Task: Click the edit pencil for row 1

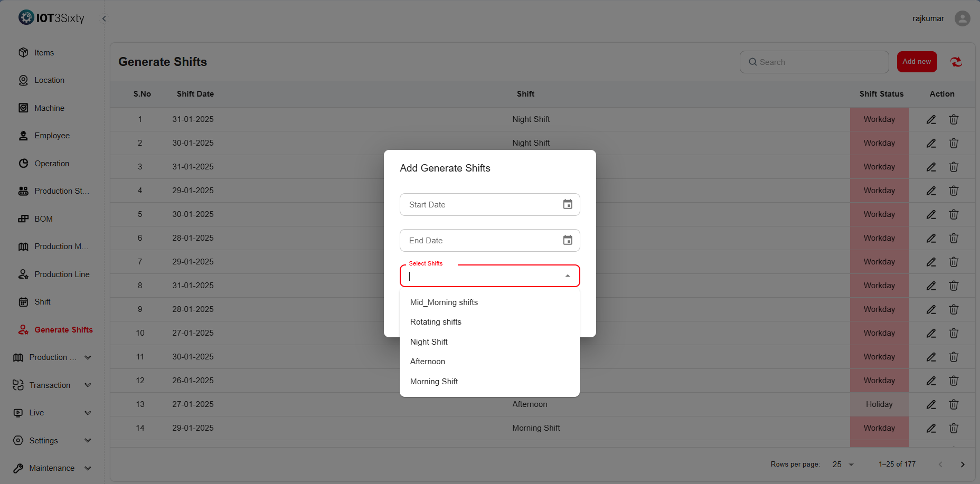Action: (x=931, y=119)
